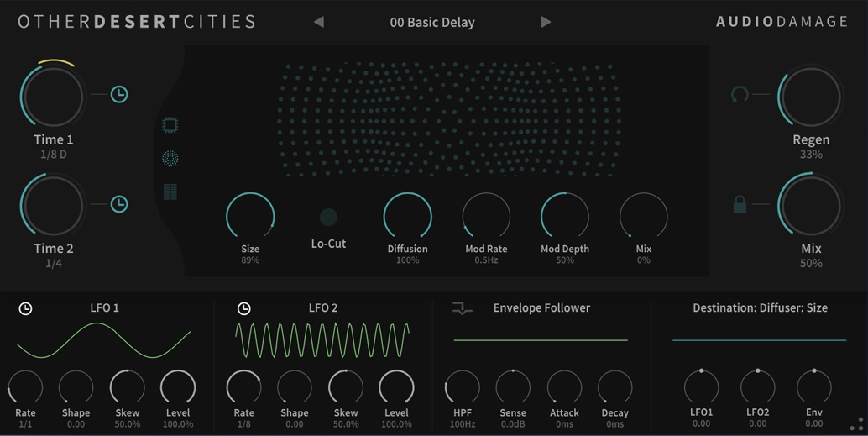Open the 00 Basic Delay preset menu
Image resolution: width=868 pixels, height=436 pixels.
432,23
